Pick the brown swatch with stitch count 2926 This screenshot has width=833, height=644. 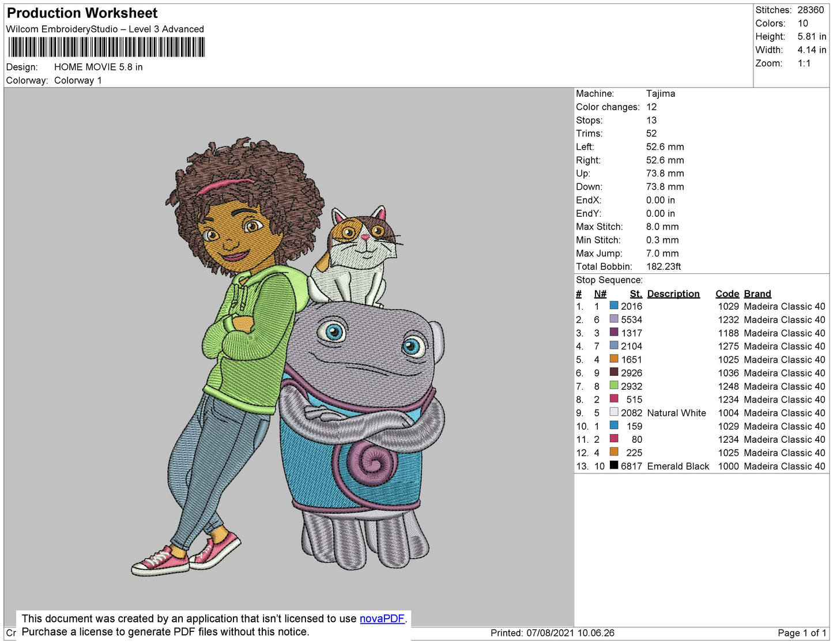tap(614, 372)
